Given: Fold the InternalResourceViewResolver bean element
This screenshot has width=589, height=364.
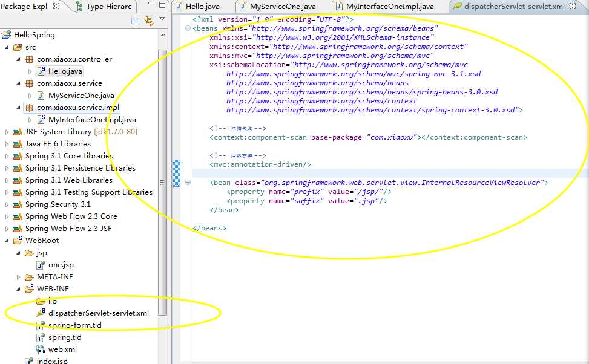Looking at the screenshot, I should (x=188, y=183).
